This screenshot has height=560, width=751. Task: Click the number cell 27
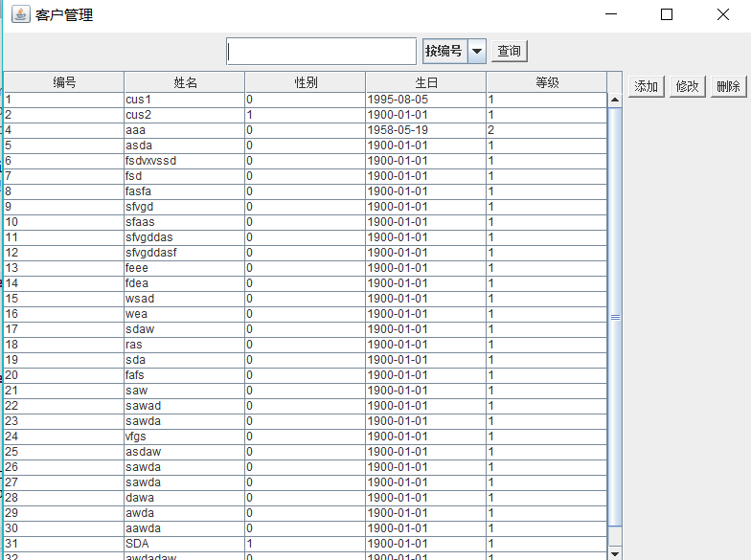(x=63, y=482)
